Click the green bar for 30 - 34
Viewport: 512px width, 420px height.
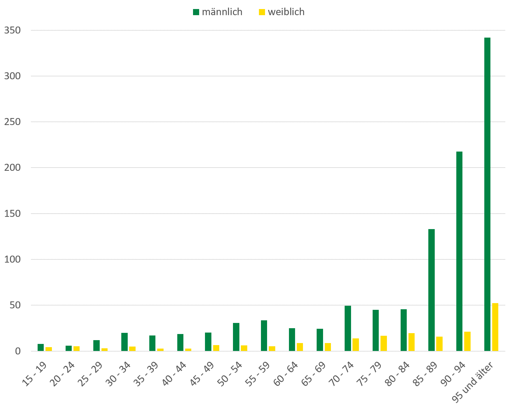point(125,342)
